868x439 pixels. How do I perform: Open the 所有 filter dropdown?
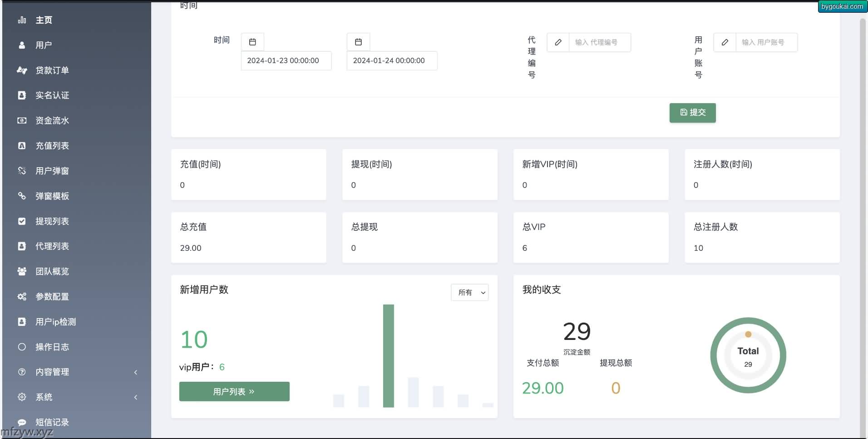tap(469, 292)
